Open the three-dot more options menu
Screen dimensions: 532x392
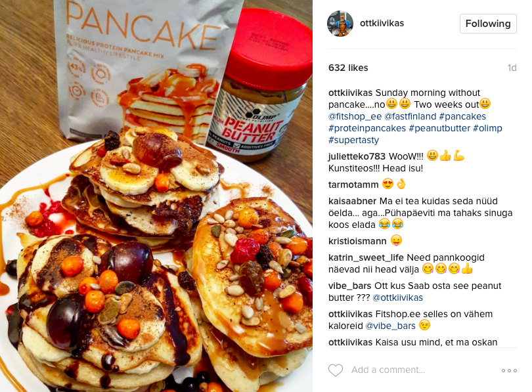coord(509,370)
